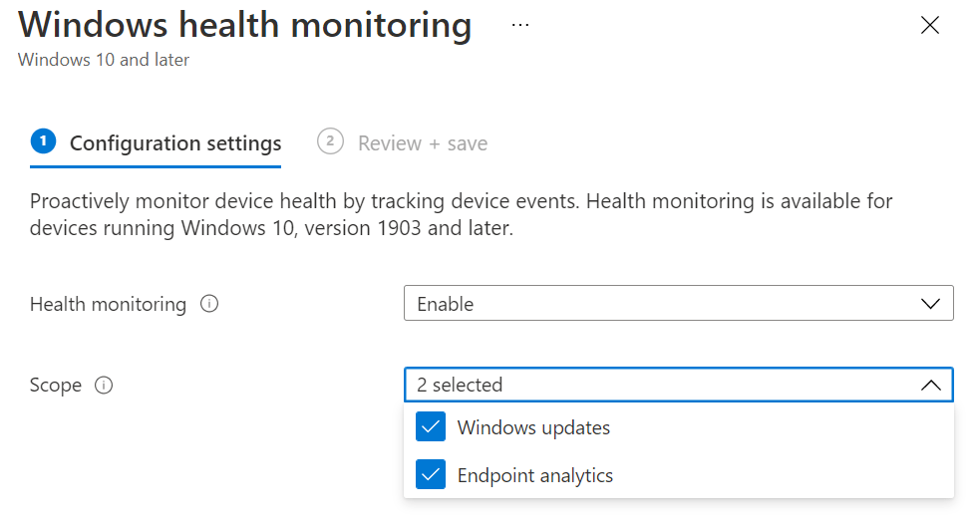Click the Scope info icon

(104, 386)
